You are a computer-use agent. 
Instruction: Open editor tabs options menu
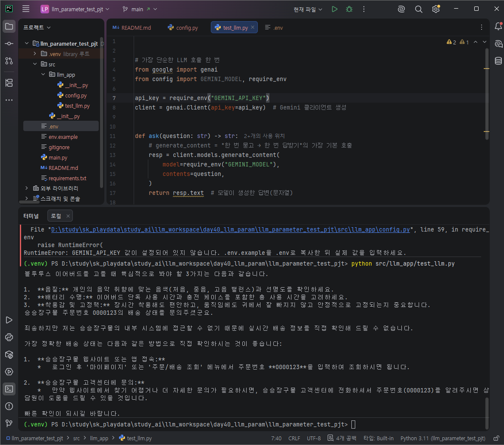[481, 27]
